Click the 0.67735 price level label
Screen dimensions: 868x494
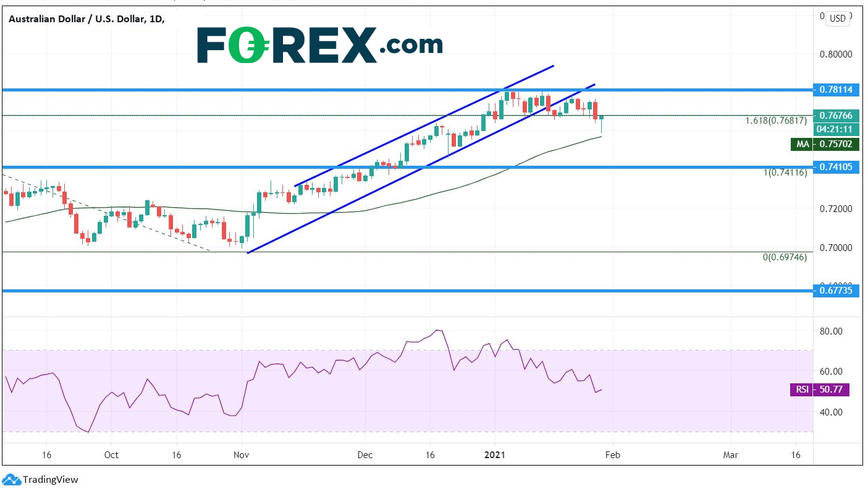click(836, 291)
